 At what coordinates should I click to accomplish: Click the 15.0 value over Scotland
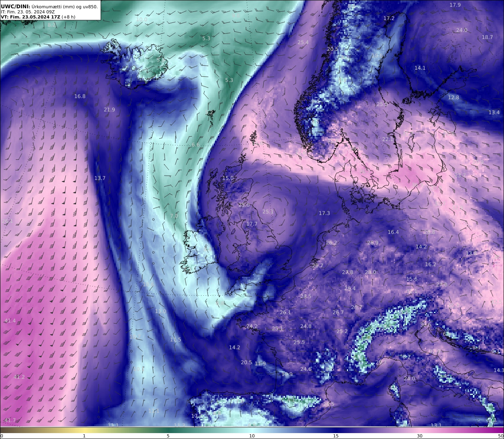228,178
